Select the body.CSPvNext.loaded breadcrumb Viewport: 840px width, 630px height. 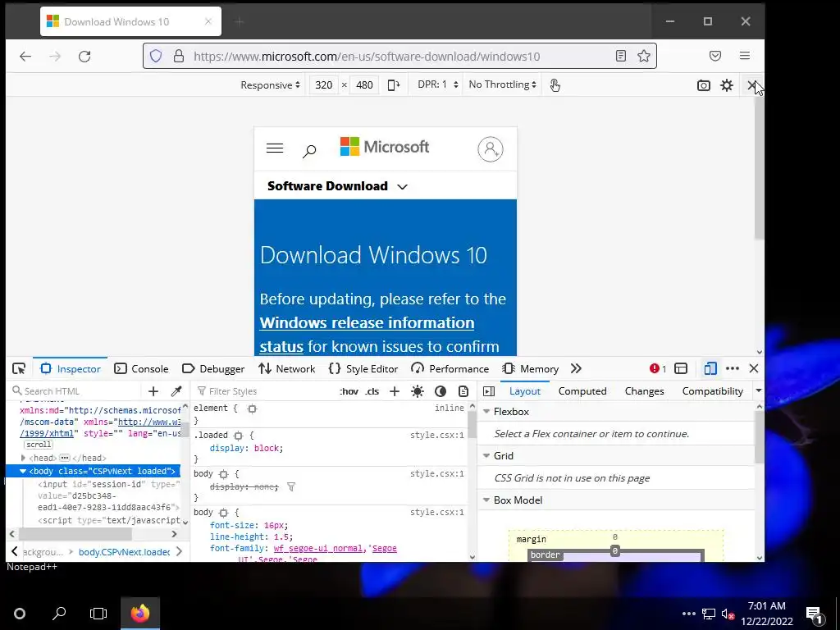125,552
